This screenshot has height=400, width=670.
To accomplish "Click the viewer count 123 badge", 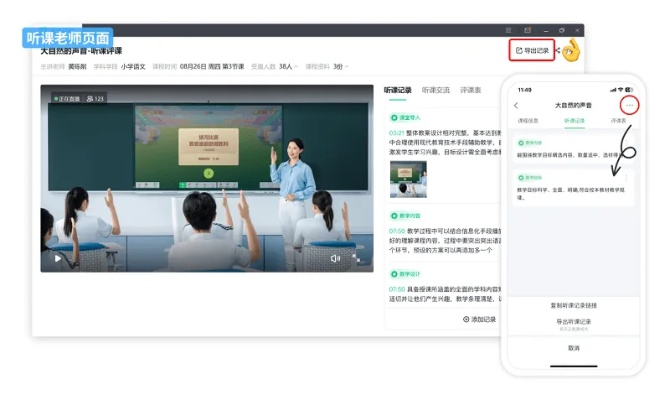I will (96, 98).
